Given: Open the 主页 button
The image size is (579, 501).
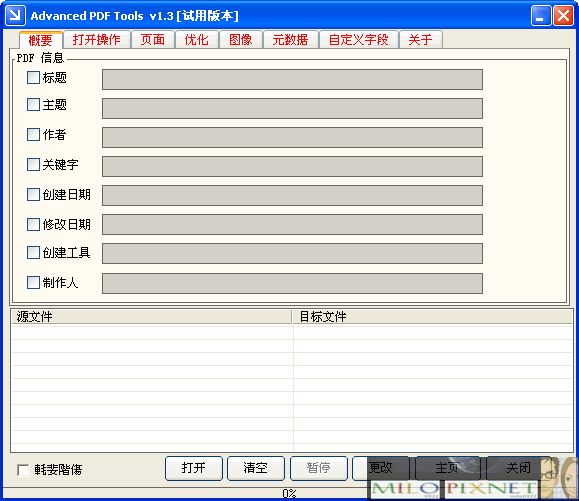Looking at the screenshot, I should click(448, 468).
